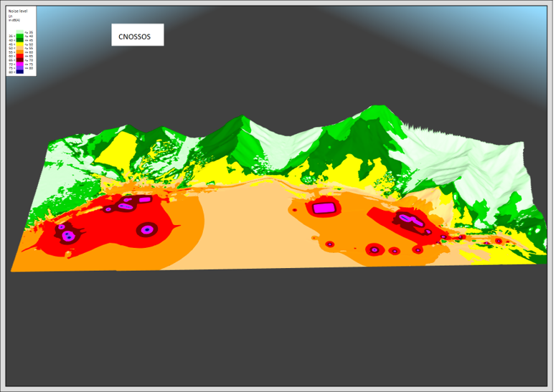Click the pale white-green mountain ridge at right
The image size is (556, 392).
466,165
